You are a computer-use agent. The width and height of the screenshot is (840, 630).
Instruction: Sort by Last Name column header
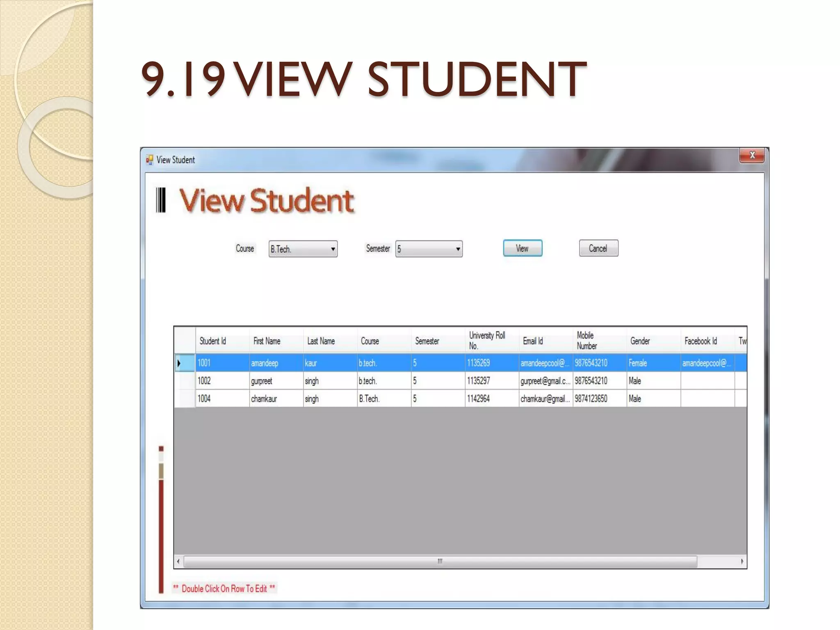pyautogui.click(x=330, y=340)
